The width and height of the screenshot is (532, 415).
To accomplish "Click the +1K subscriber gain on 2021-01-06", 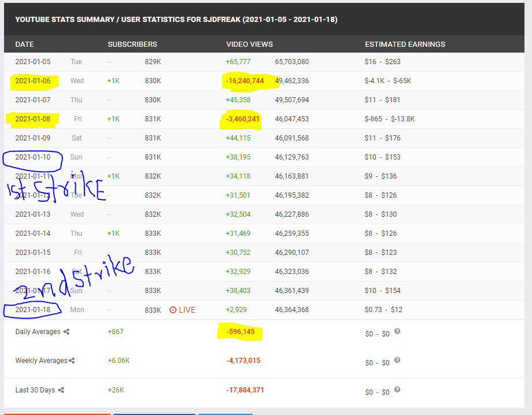I will (113, 81).
